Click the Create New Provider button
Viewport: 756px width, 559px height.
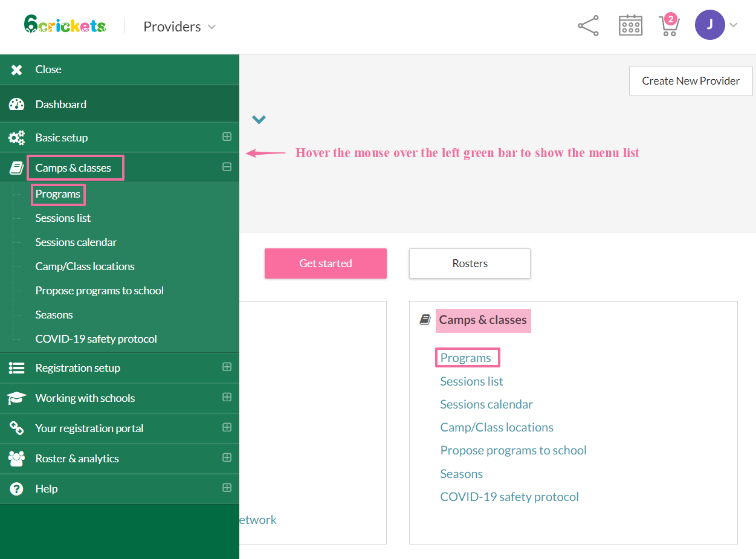pos(690,81)
